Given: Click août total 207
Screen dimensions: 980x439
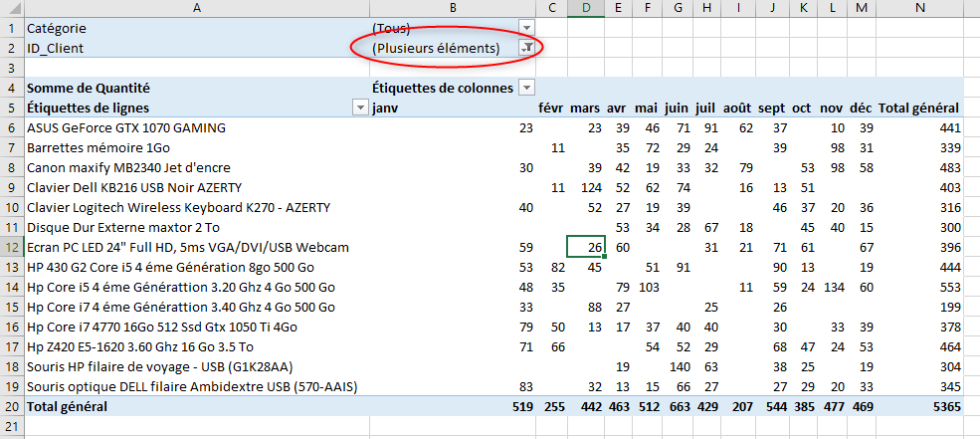Looking at the screenshot, I should (x=742, y=406).
